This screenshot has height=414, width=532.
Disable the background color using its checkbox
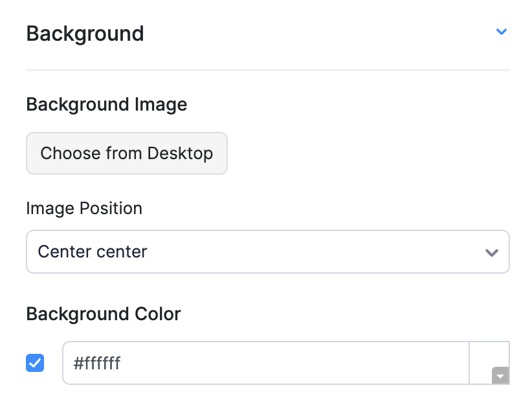(x=35, y=363)
